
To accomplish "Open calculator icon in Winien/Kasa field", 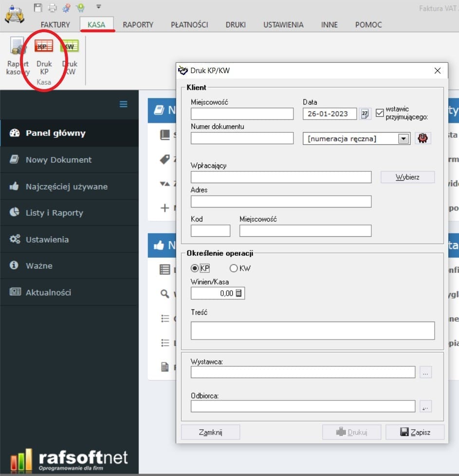I will click(239, 293).
